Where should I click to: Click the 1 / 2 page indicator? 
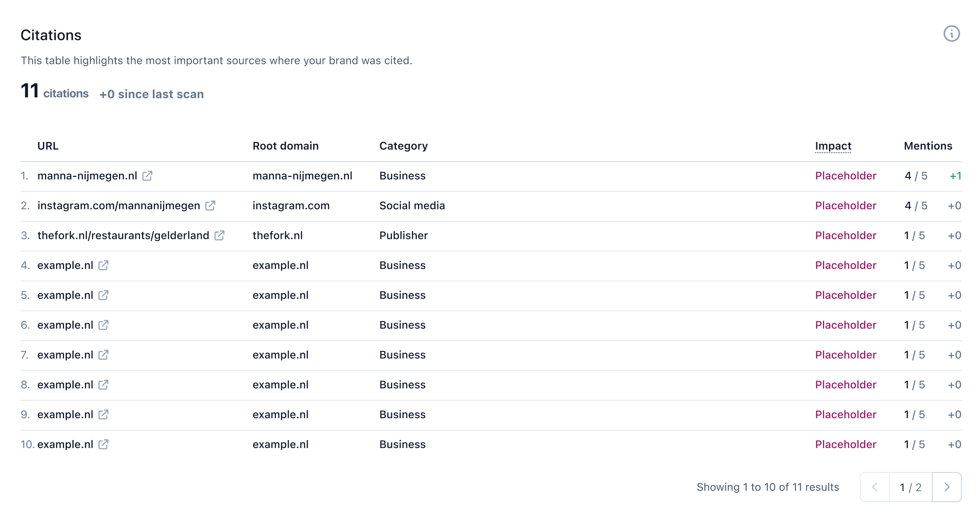tap(910, 487)
